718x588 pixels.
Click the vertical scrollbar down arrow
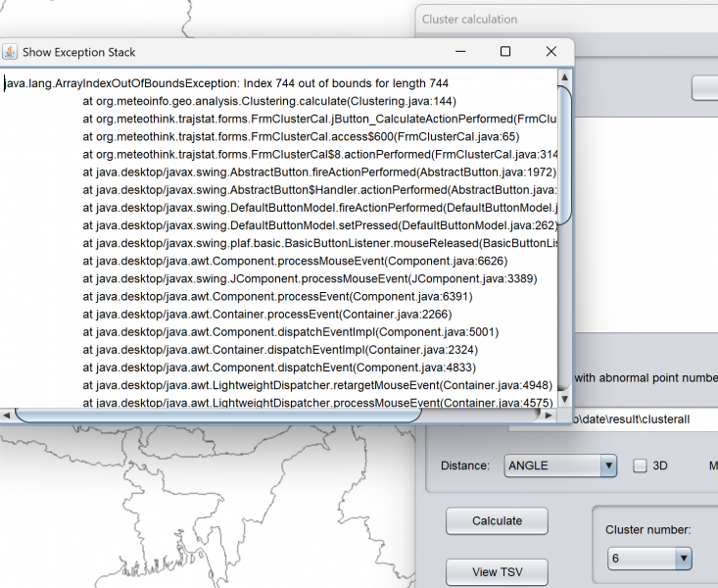coord(565,400)
